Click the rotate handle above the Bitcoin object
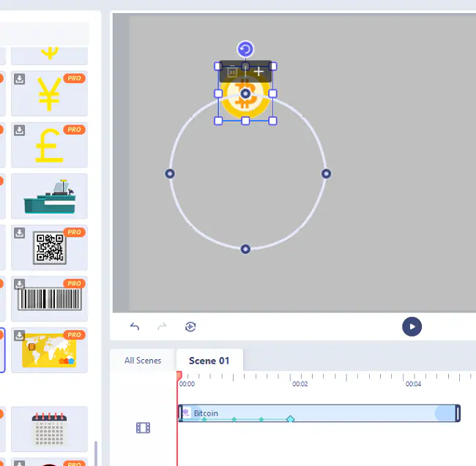The height and width of the screenshot is (466, 476). click(245, 49)
